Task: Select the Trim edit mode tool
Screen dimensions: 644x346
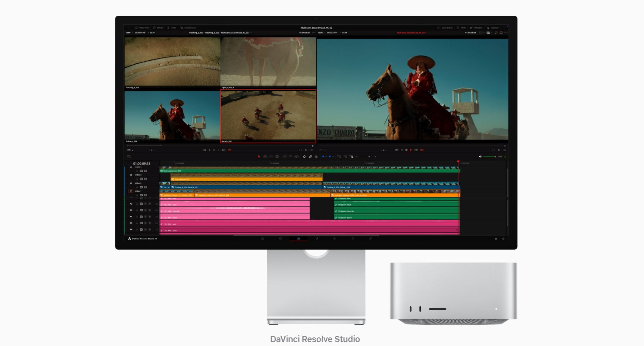Action: (x=265, y=156)
